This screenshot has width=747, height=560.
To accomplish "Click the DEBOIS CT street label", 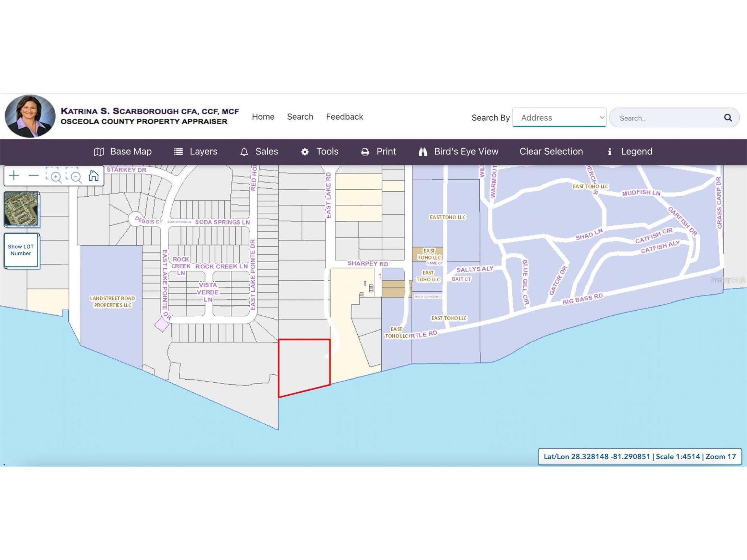I will click(x=148, y=220).
